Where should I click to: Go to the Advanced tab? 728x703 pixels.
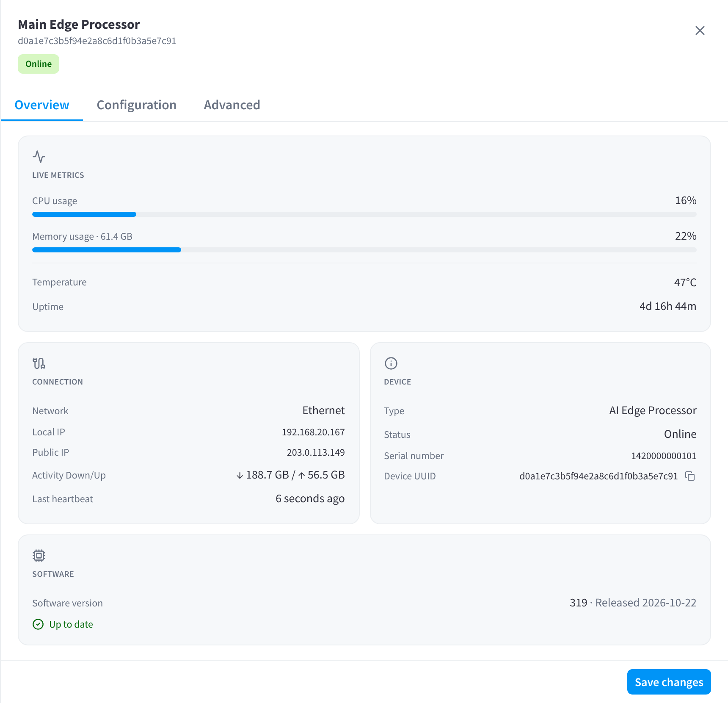tap(232, 105)
